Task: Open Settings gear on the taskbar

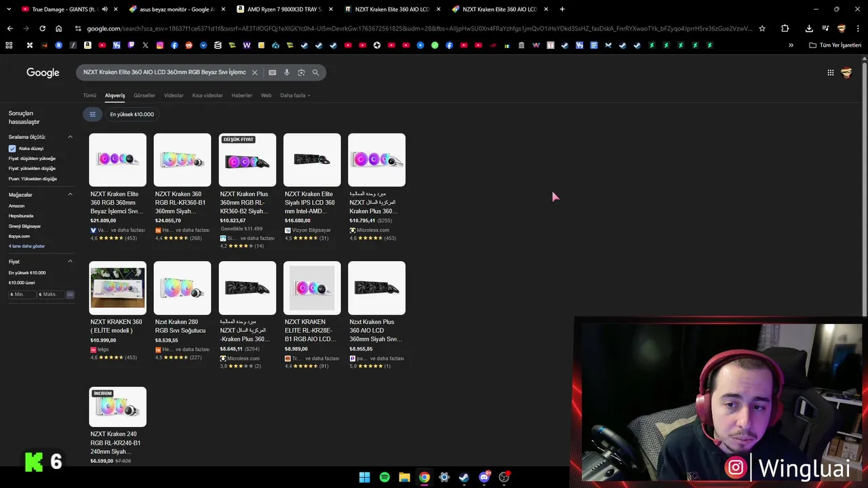Action: [444, 477]
